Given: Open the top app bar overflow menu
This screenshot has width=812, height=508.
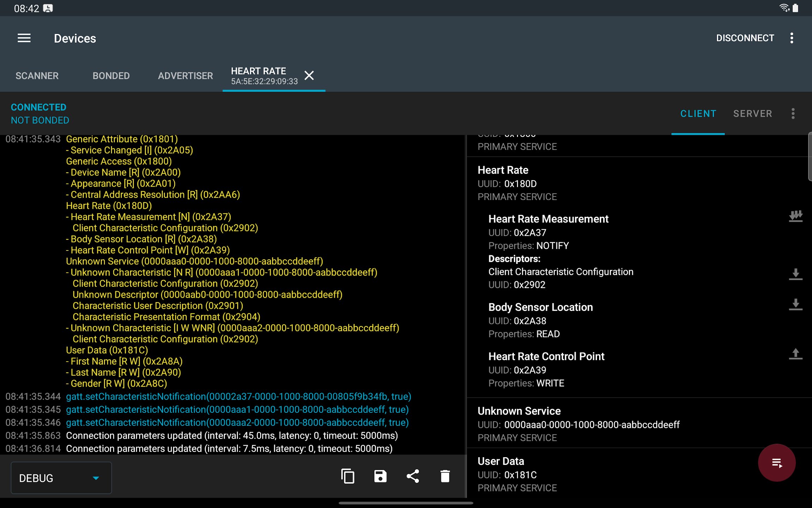Looking at the screenshot, I should pos(792,38).
